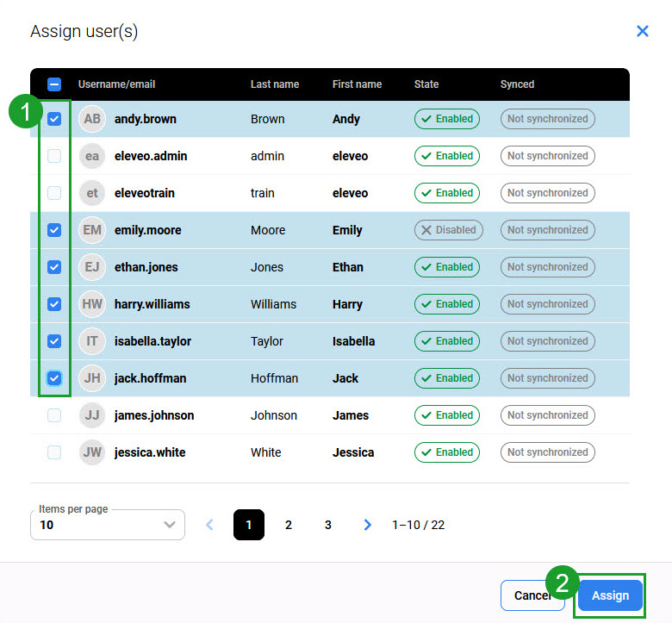
Task: Click the Cancel button
Action: [x=527, y=595]
